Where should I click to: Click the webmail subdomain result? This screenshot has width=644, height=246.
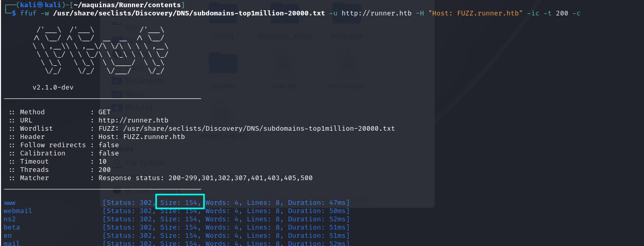18,211
